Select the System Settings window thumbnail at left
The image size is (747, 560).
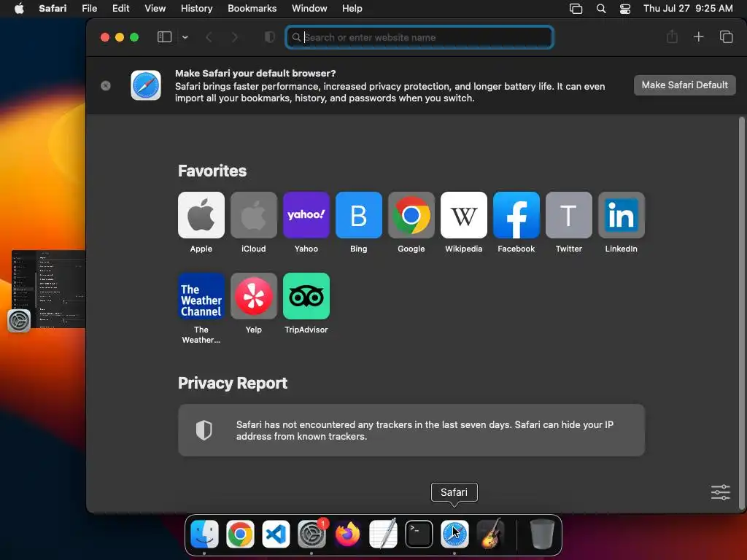pyautogui.click(x=48, y=289)
